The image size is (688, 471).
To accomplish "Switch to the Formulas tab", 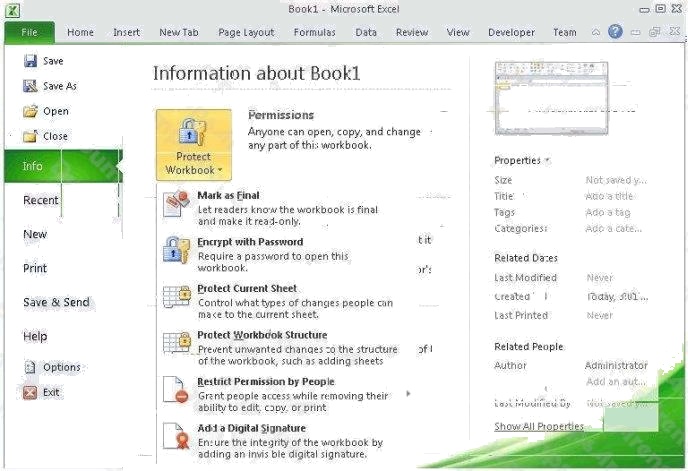I will point(315,32).
